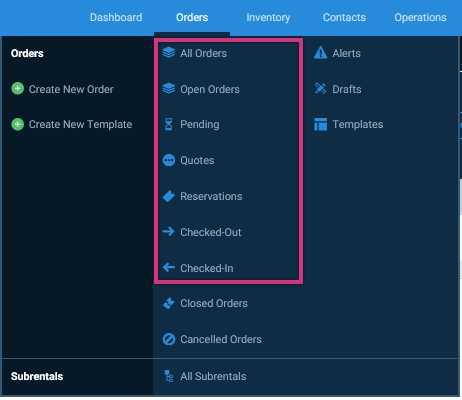
Task: Click the speech bubble Quotes icon
Action: (169, 160)
